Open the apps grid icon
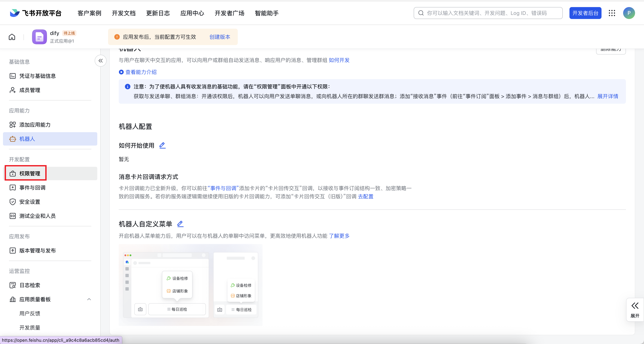Image resolution: width=644 pixels, height=344 pixels. click(612, 13)
